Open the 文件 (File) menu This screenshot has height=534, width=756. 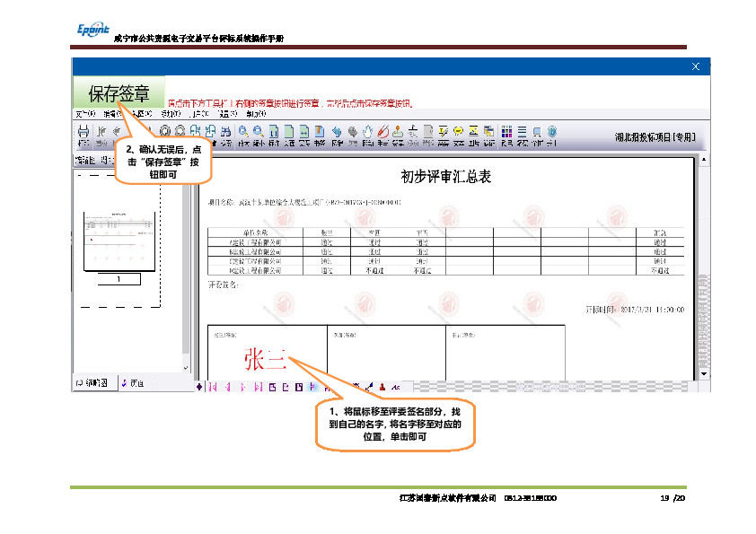click(84, 114)
